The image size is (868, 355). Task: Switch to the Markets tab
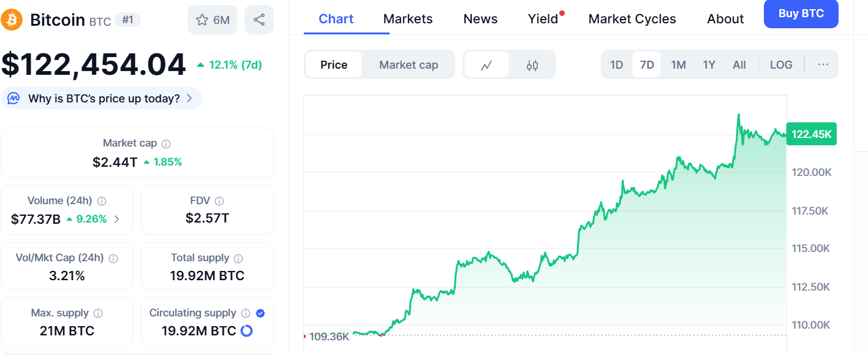click(407, 18)
